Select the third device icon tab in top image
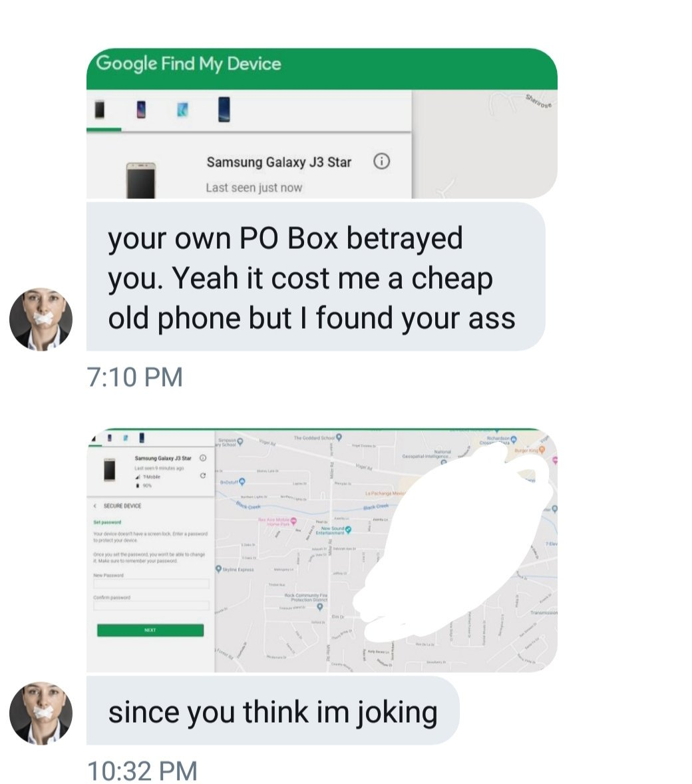This screenshot has width=692, height=784. [x=183, y=110]
